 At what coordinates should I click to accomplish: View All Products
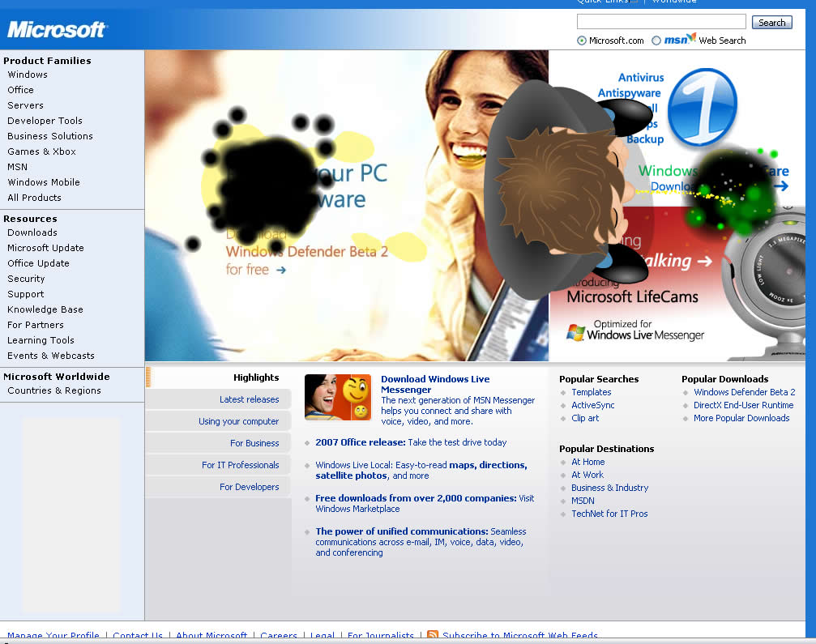point(34,198)
